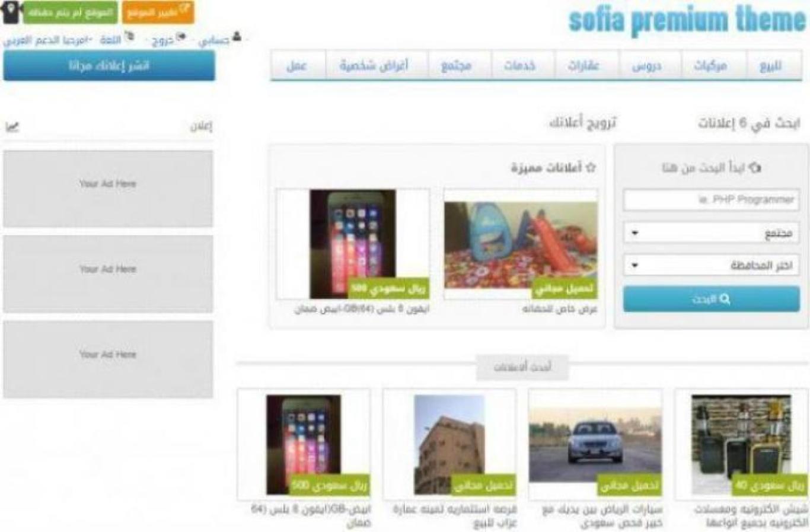Click the first Your Ad Here banner
810x532 pixels.
coord(108,188)
